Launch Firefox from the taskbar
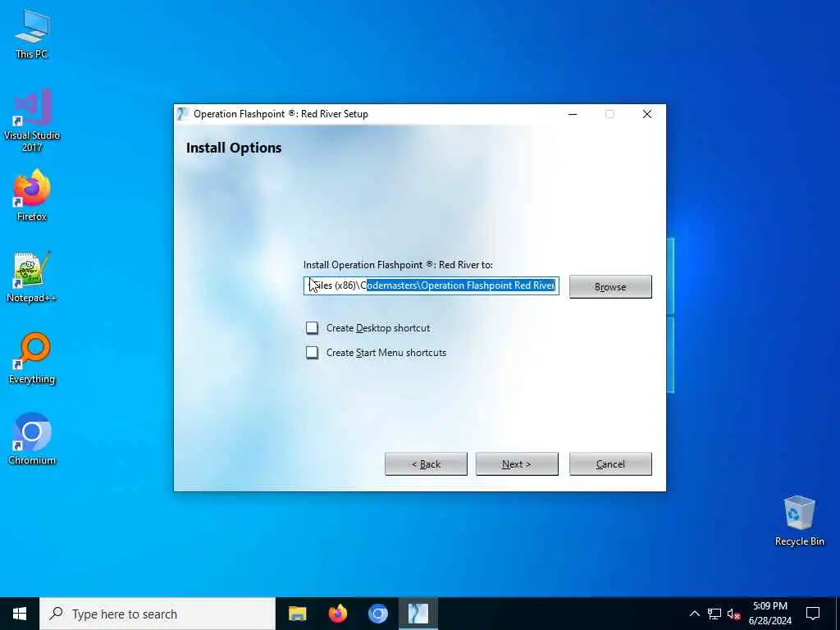 (x=337, y=614)
